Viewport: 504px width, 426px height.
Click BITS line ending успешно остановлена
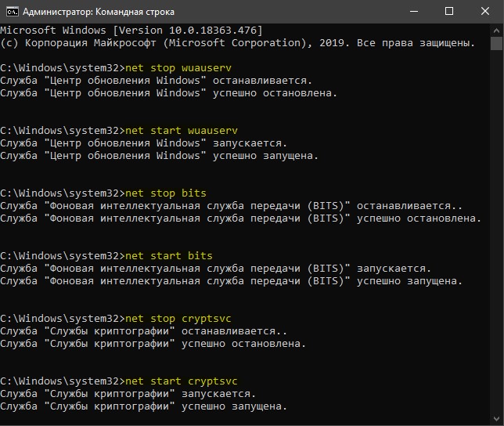(241, 218)
